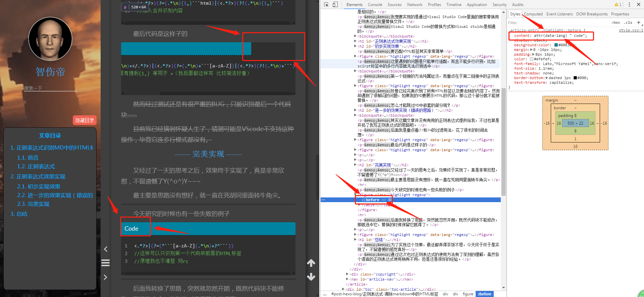Open TOC item 1.2. 正则表达式
The image size is (644, 297).
click(x=36, y=166)
